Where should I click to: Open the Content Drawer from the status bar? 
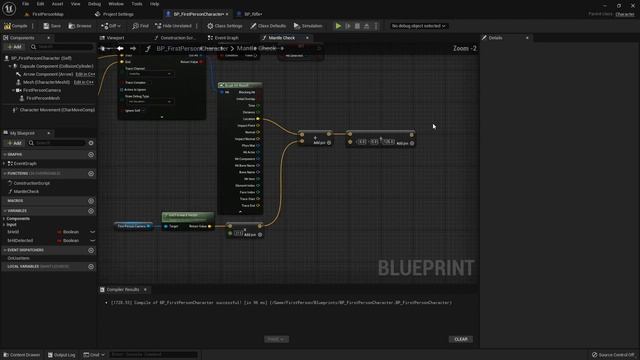[22, 355]
